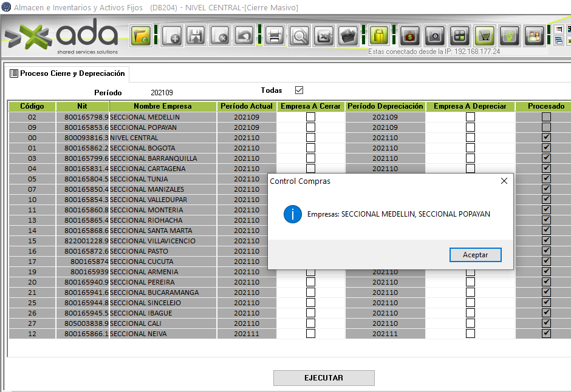The height and width of the screenshot is (392, 571).
Task: Check Empresa A Depreciar for SECCIONAL POPAYAN
Action: tap(470, 127)
